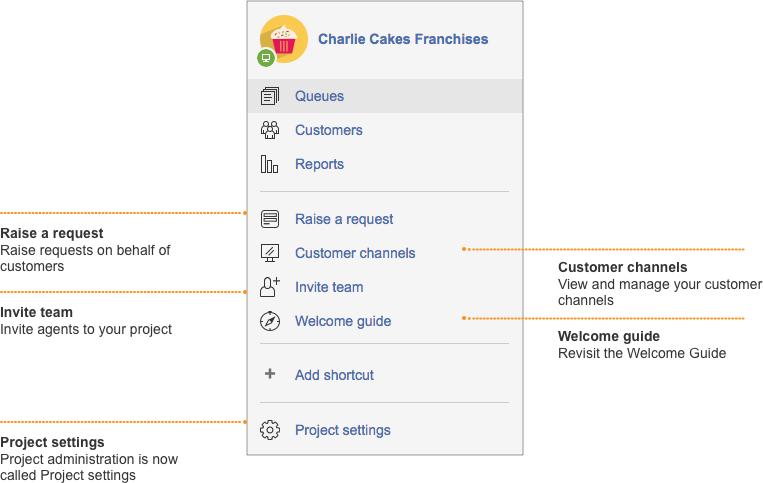Viewport: 763px width, 483px height.
Task: Click the Customers people icon
Action: point(269,130)
